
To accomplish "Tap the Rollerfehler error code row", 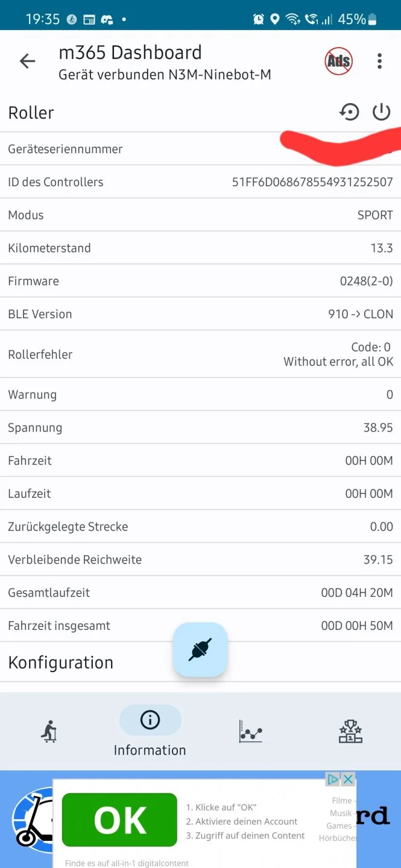I will pyautogui.click(x=200, y=354).
